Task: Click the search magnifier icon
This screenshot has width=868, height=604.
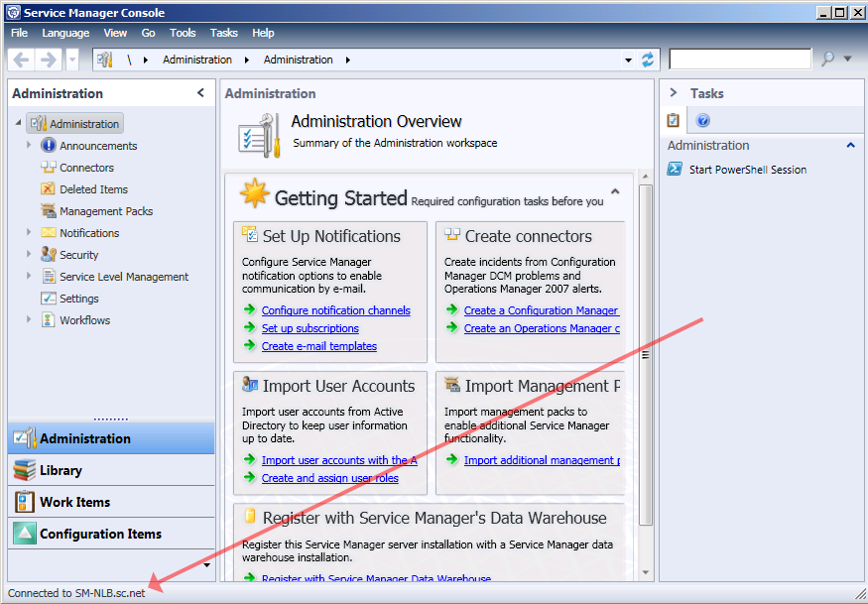Action: coord(827,60)
